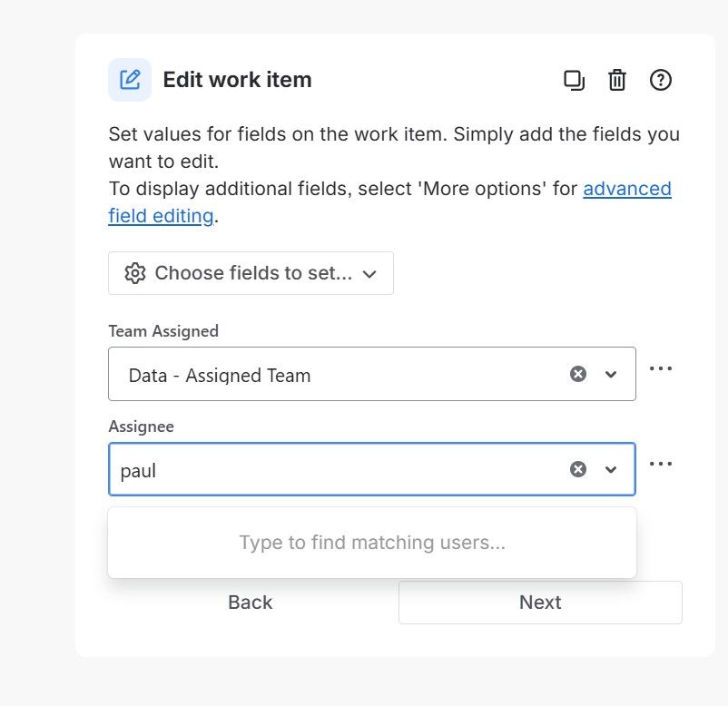This screenshot has width=728, height=706.
Task: Clear the Assignee field text
Action: click(578, 469)
